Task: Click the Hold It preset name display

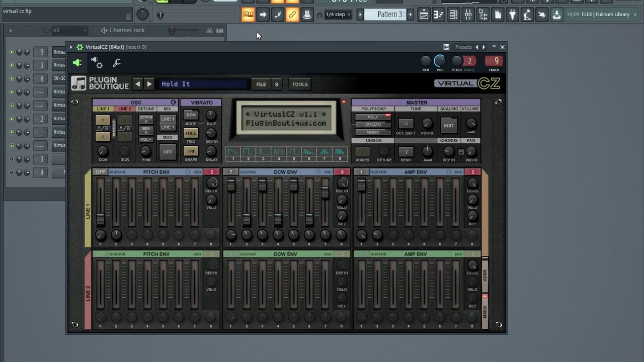Action: point(204,84)
